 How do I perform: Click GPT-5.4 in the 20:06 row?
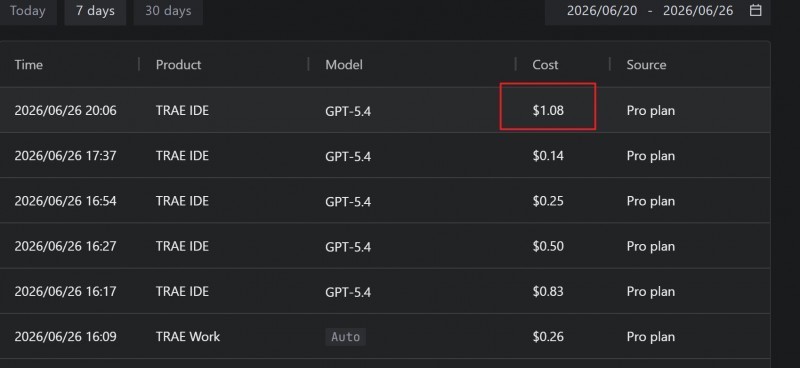coord(348,111)
